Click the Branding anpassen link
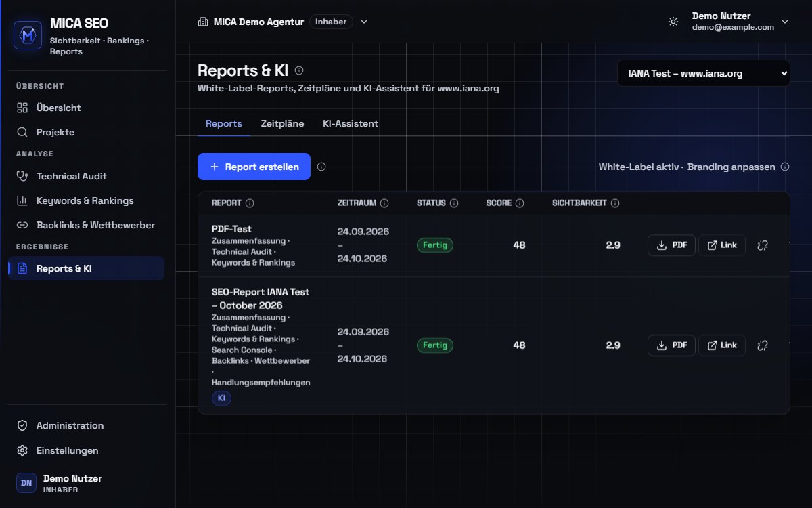 click(x=731, y=167)
